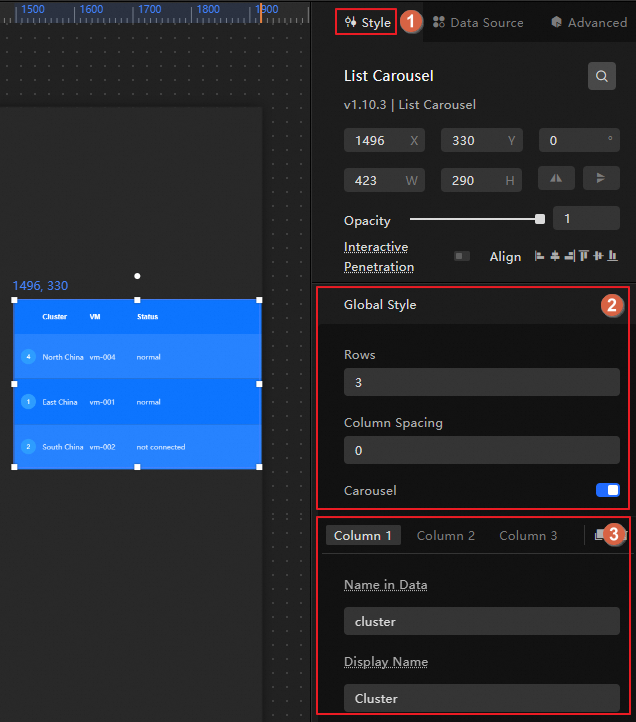The height and width of the screenshot is (722, 636).
Task: Turn off the Carousel switch
Action: coord(607,490)
